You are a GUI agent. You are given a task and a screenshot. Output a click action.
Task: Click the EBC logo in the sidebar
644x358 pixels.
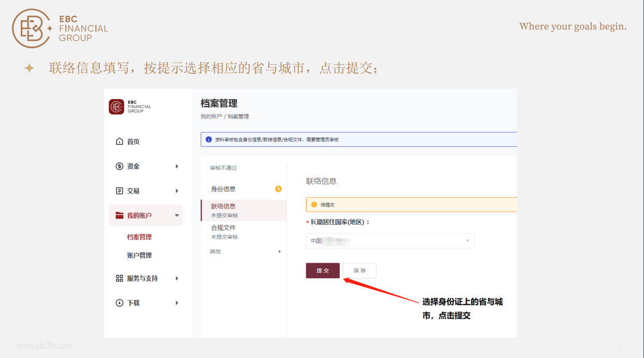pyautogui.click(x=117, y=107)
